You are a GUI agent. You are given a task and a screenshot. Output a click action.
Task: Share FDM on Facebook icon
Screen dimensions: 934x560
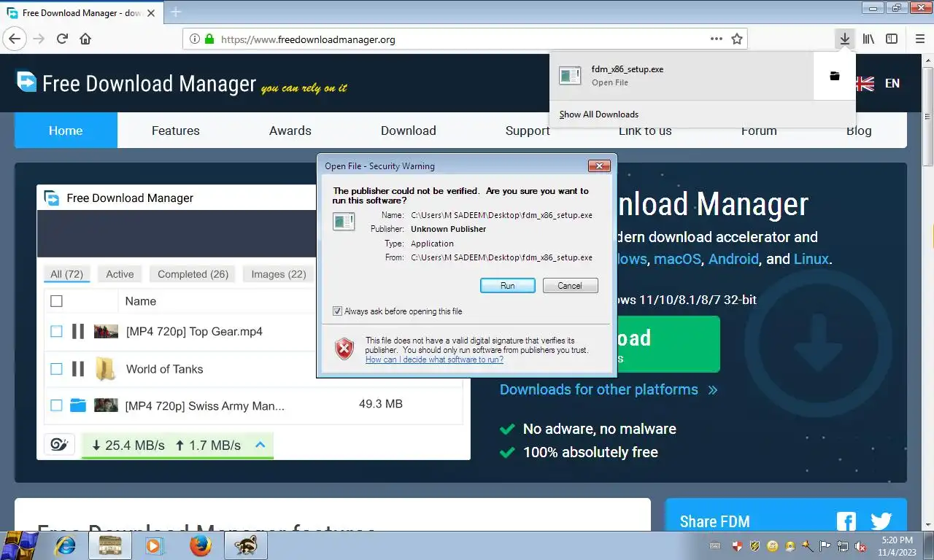846,521
